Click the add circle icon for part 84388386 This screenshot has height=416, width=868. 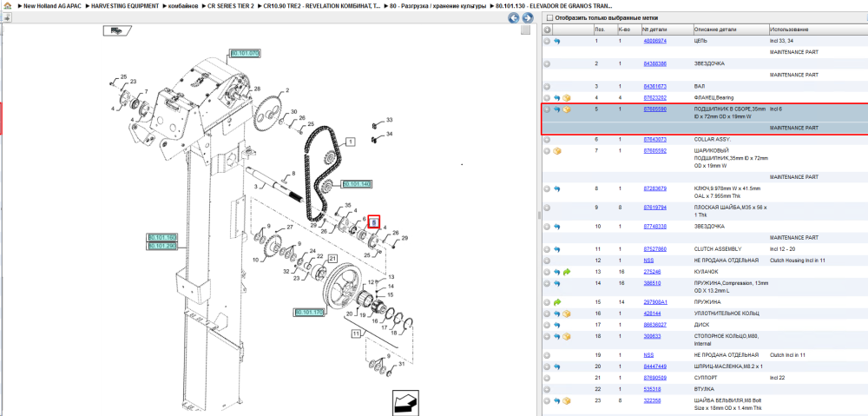click(x=547, y=63)
